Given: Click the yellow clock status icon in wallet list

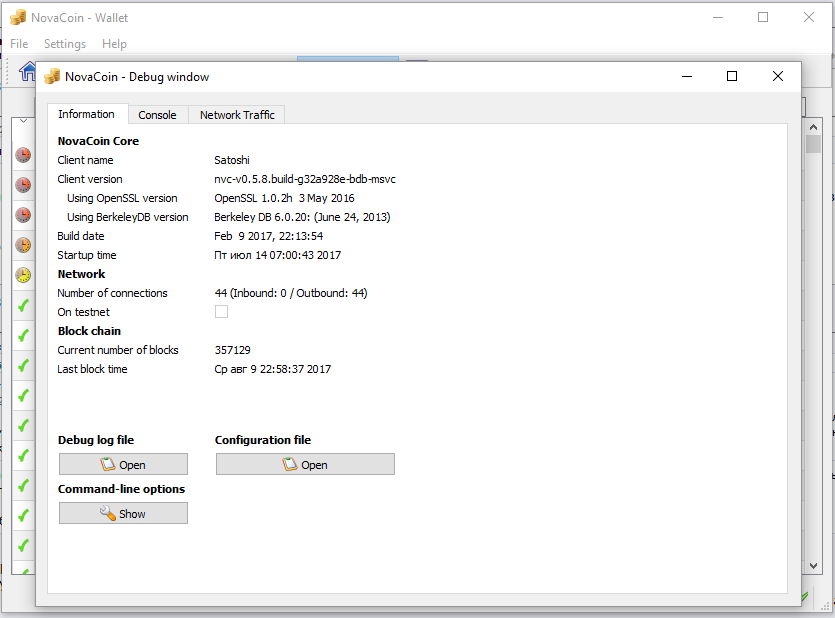Looking at the screenshot, I should pos(23,275).
